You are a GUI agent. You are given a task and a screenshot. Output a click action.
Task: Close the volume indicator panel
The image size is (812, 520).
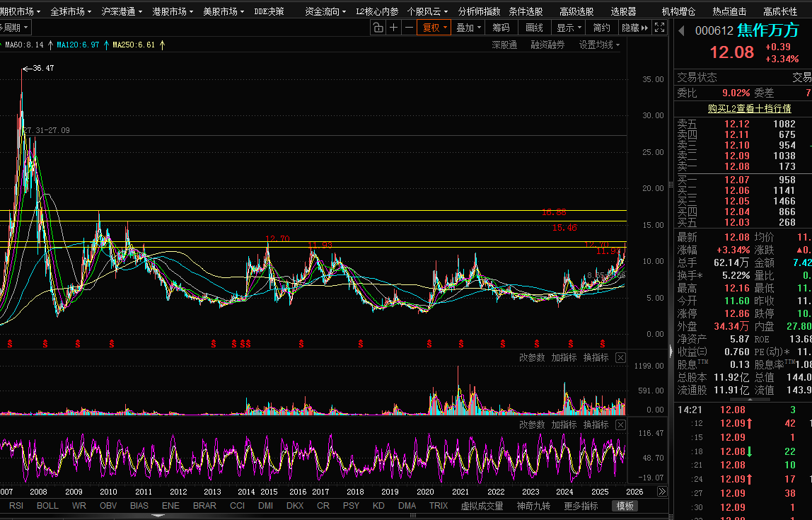click(x=620, y=358)
